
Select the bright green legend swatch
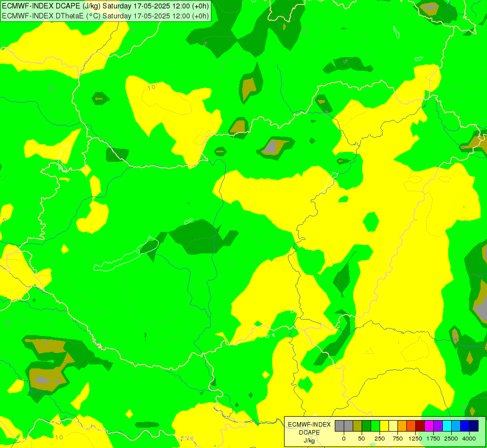click(x=375, y=426)
